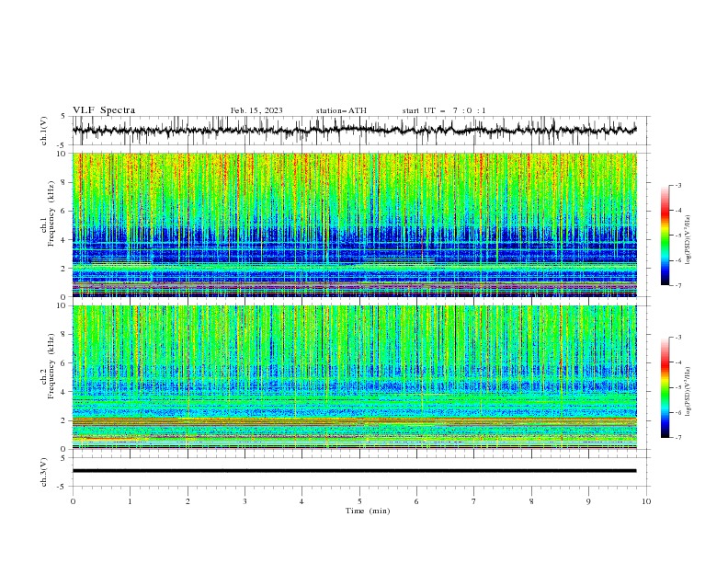The height and width of the screenshot is (563, 728).
Task: Click the time axis tick label "7"
Action: tap(474, 501)
